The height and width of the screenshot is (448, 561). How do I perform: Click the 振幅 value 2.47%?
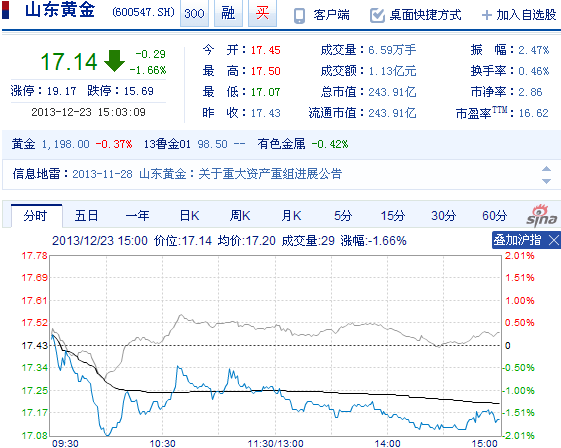coord(534,50)
